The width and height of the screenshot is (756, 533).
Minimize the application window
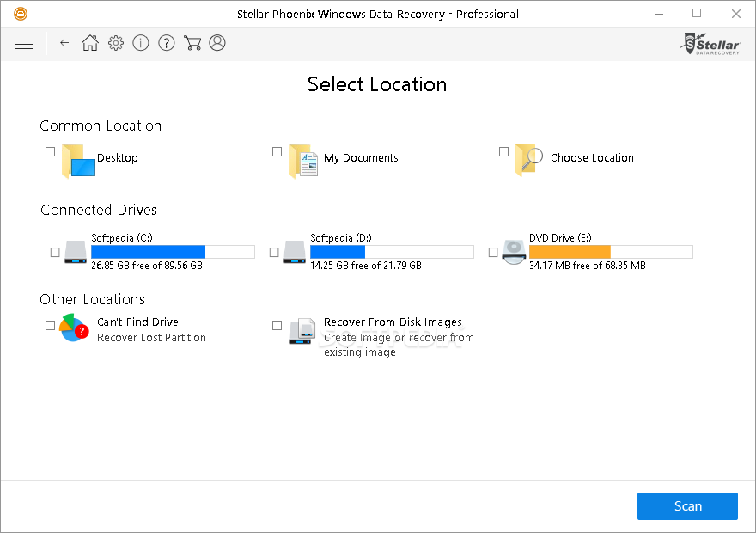point(659,14)
